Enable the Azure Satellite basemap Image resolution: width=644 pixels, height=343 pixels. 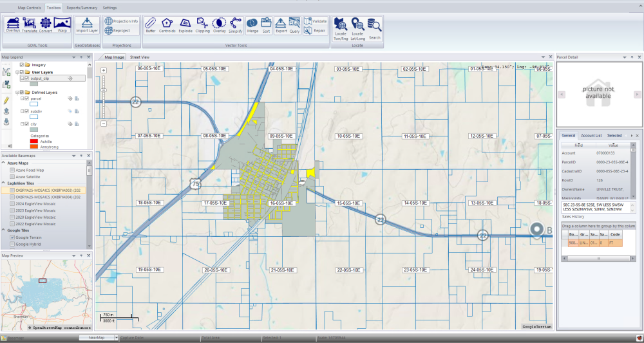[x=12, y=177]
